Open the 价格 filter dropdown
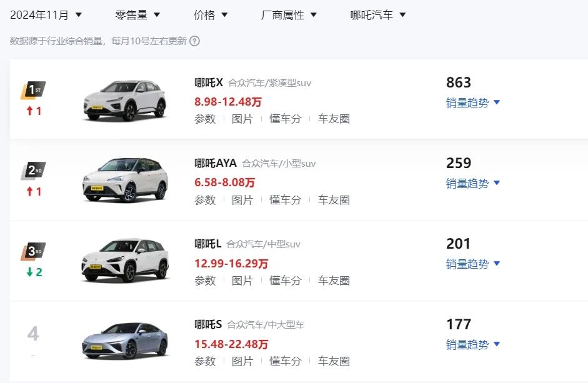The image size is (588, 383). tap(211, 14)
